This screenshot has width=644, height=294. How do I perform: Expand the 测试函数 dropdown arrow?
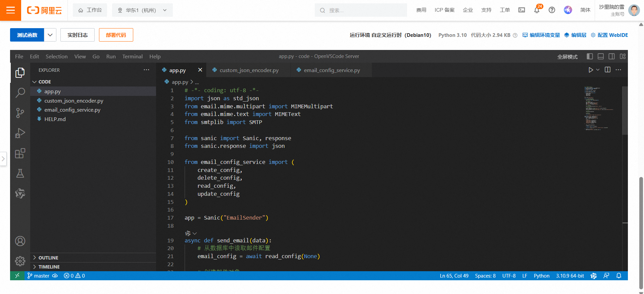[x=50, y=35]
